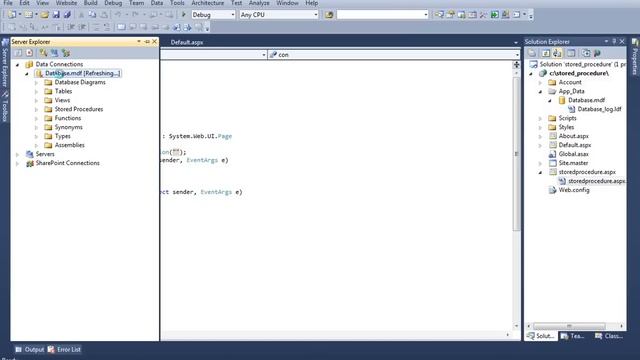Start debugging with the green play arrow

click(x=184, y=15)
